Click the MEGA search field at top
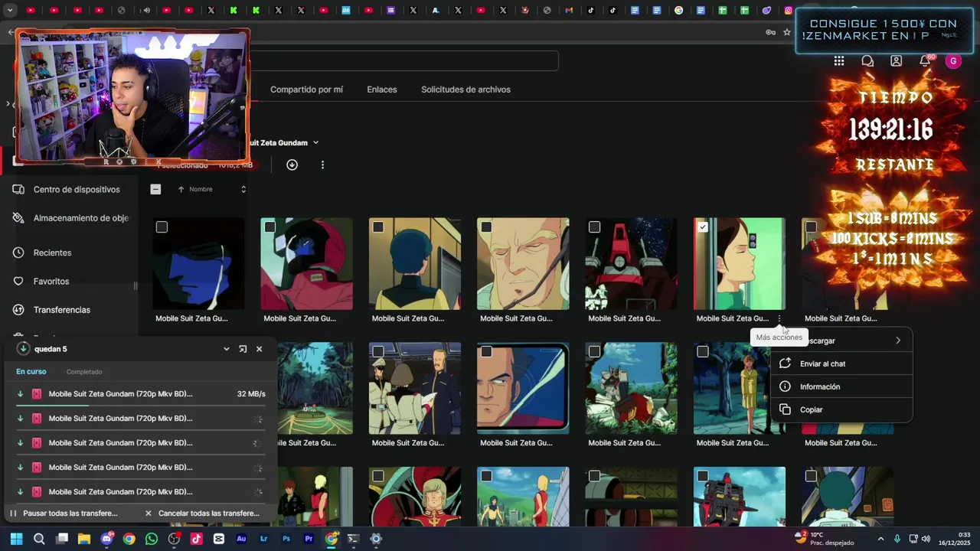The image size is (980, 551). [x=403, y=60]
